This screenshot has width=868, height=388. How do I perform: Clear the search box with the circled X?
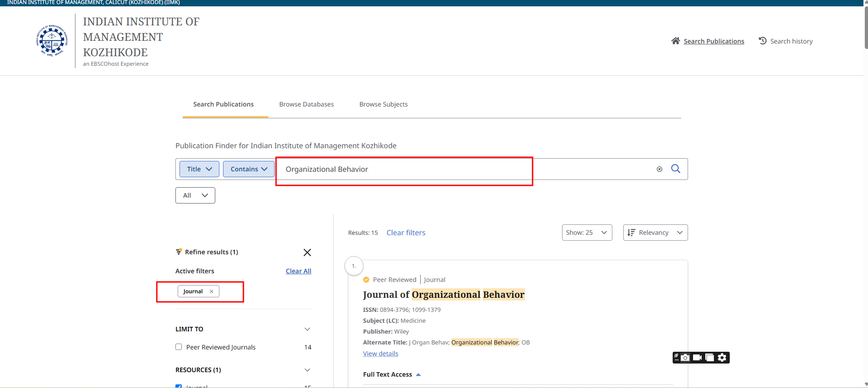(659, 169)
